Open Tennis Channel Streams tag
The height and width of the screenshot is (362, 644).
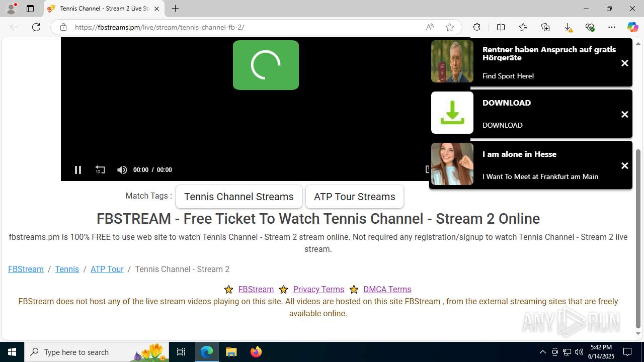coord(239,197)
